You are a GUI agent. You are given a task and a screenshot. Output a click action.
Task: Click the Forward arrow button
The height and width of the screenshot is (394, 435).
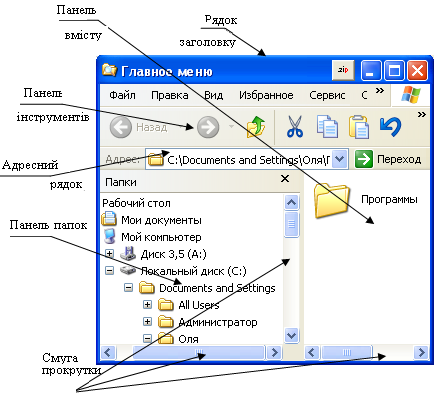pos(208,127)
